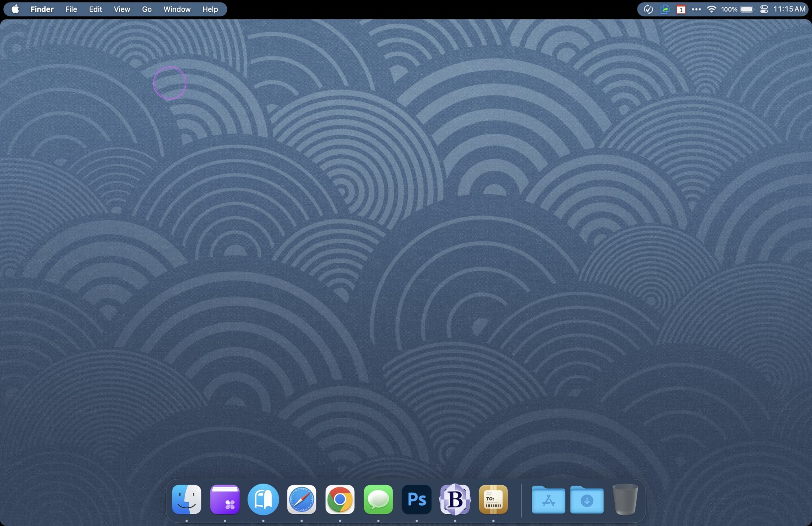This screenshot has height=526, width=812.
Task: Expand the Applications folder stack in Dock
Action: pyautogui.click(x=548, y=499)
